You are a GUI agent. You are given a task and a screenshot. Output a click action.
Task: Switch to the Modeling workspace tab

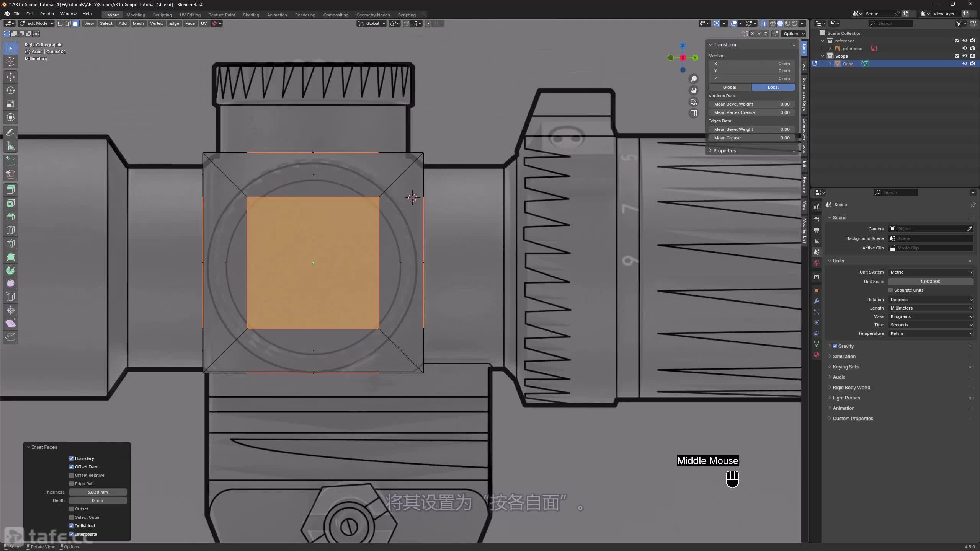pos(136,15)
